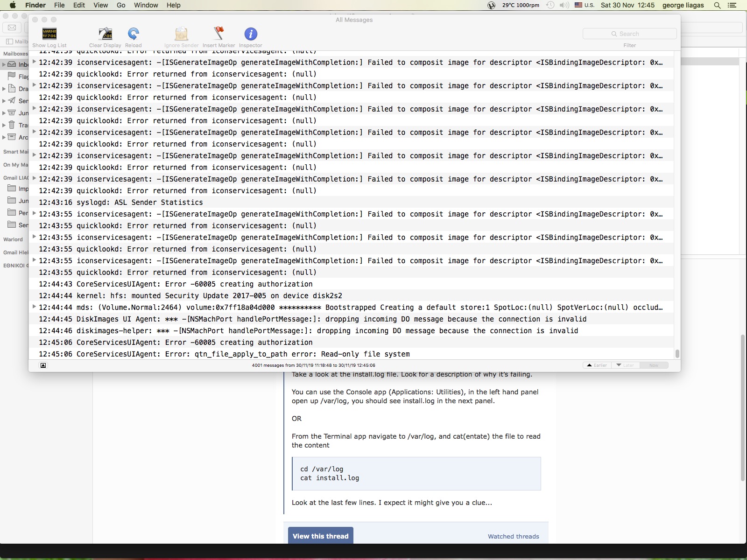Select the Flagged flag icon in Mail sidebar

(x=12, y=76)
